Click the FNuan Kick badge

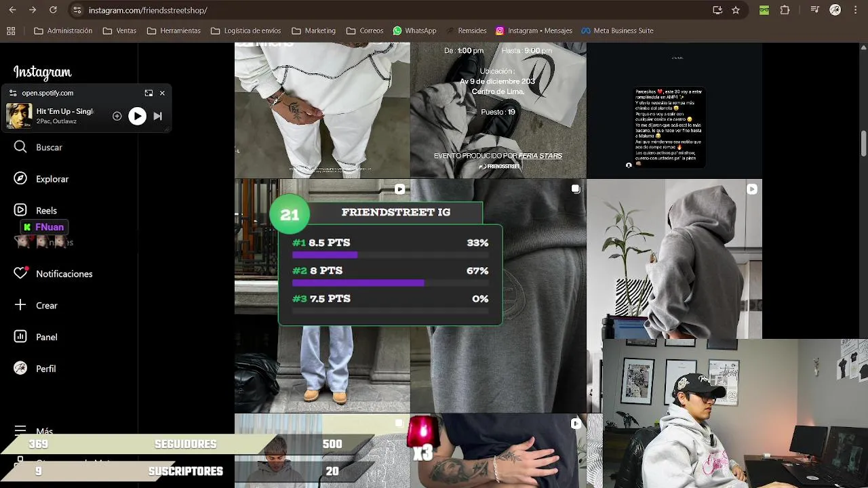(43, 227)
